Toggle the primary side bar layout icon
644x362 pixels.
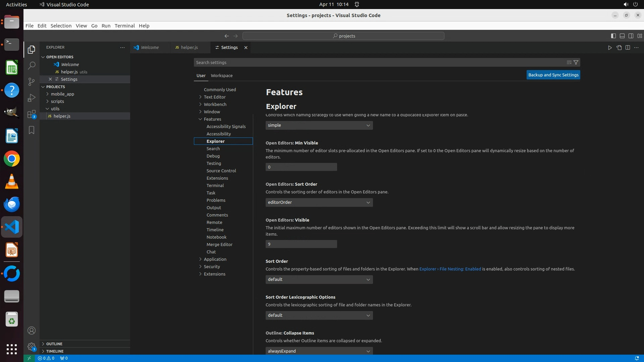[613, 36]
